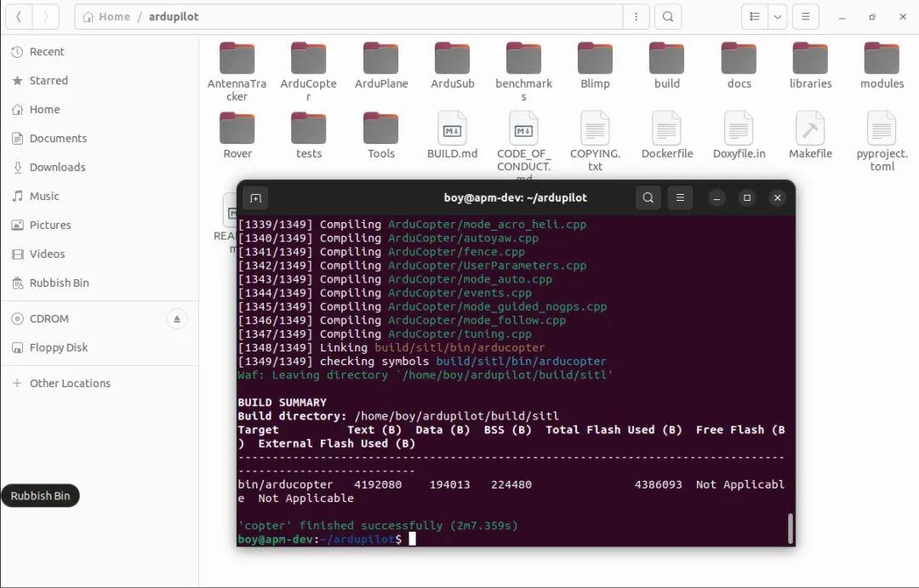
Task: Minimize the terminal window
Action: coord(716,197)
